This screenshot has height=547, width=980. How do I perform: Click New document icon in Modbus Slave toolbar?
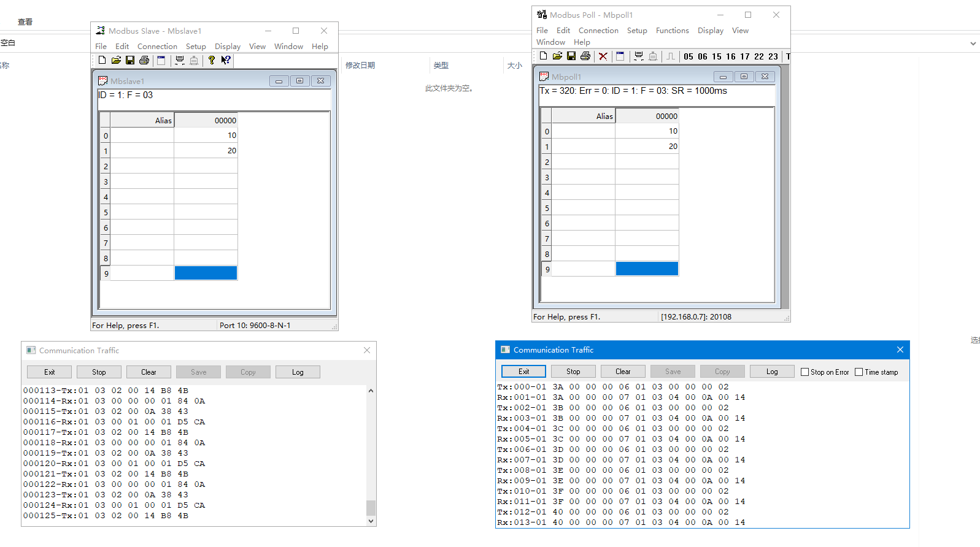pyautogui.click(x=102, y=60)
